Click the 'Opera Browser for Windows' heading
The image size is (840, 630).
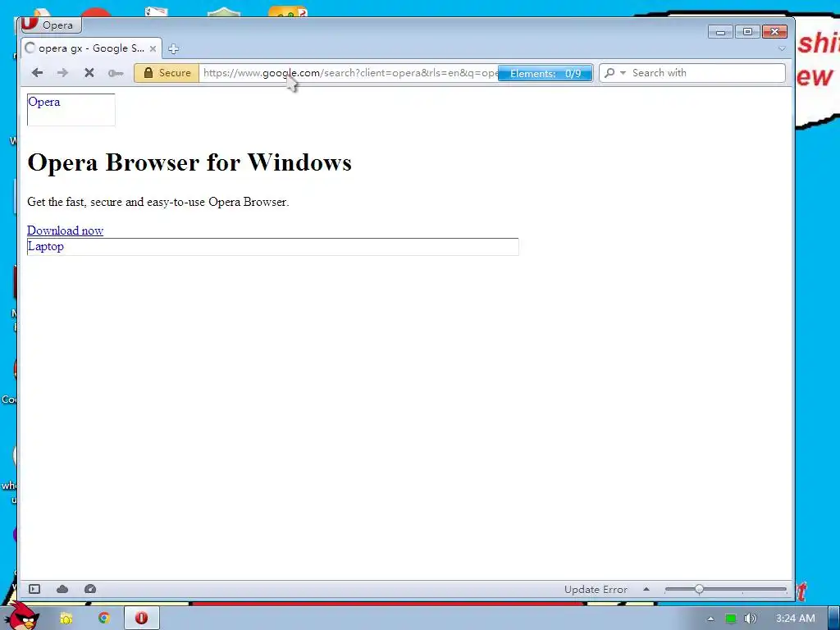coord(189,162)
